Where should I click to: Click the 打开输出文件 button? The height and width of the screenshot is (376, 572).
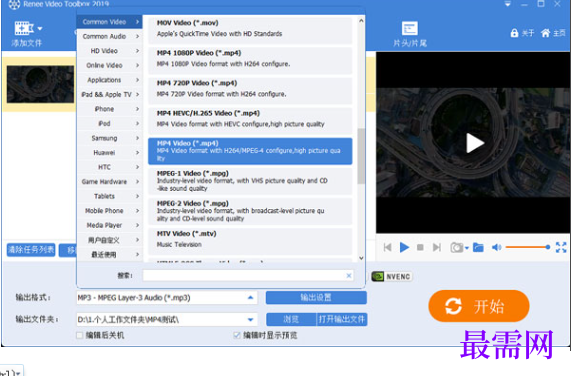click(x=341, y=319)
